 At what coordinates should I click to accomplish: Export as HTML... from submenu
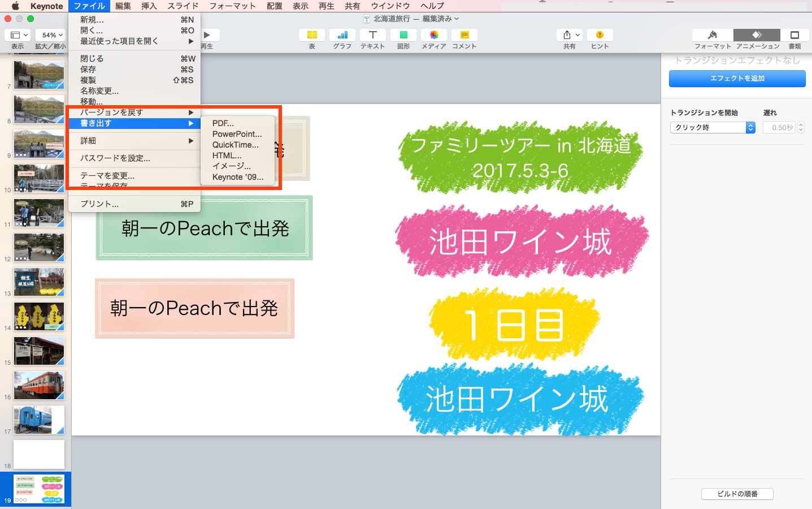click(238, 156)
